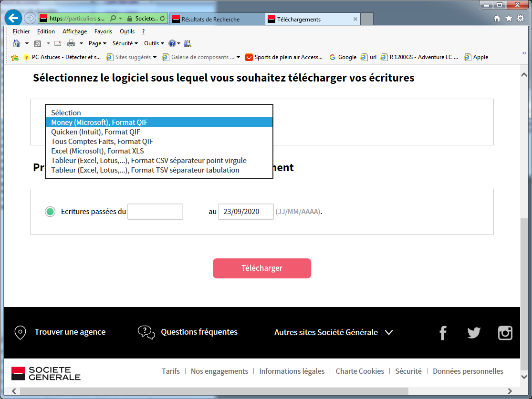
Task: Expand Autres sites Société Générale chevron
Action: tap(389, 333)
